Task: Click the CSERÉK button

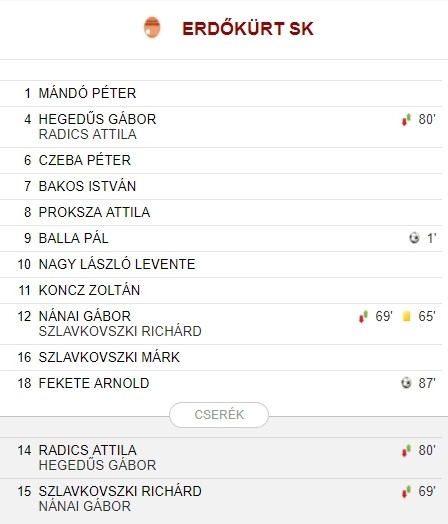Action: pyautogui.click(x=219, y=415)
